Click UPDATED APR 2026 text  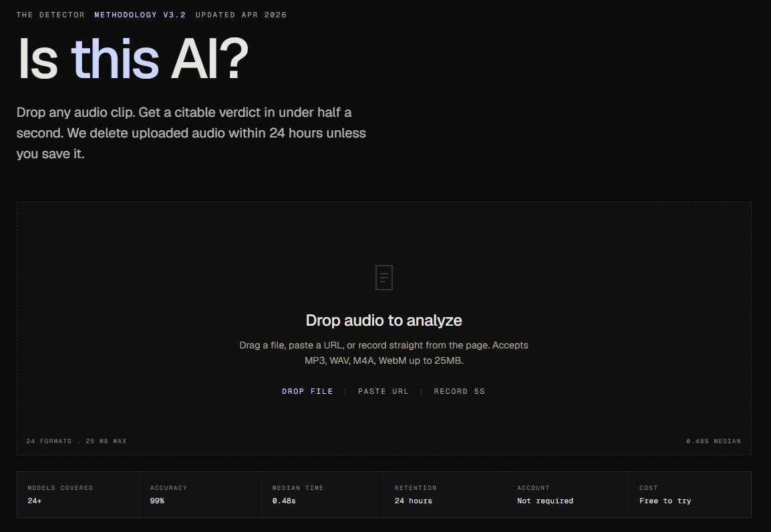(241, 15)
